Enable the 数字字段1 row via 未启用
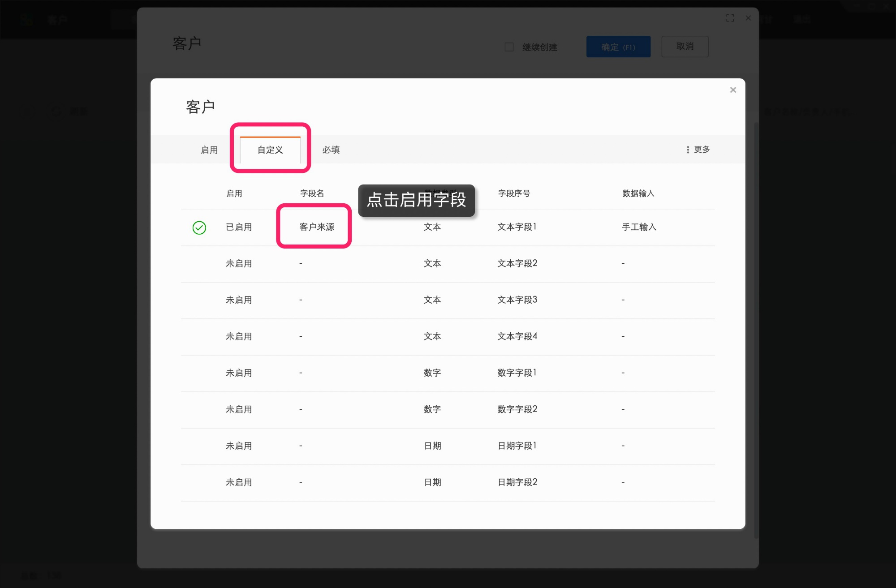 pos(239,373)
